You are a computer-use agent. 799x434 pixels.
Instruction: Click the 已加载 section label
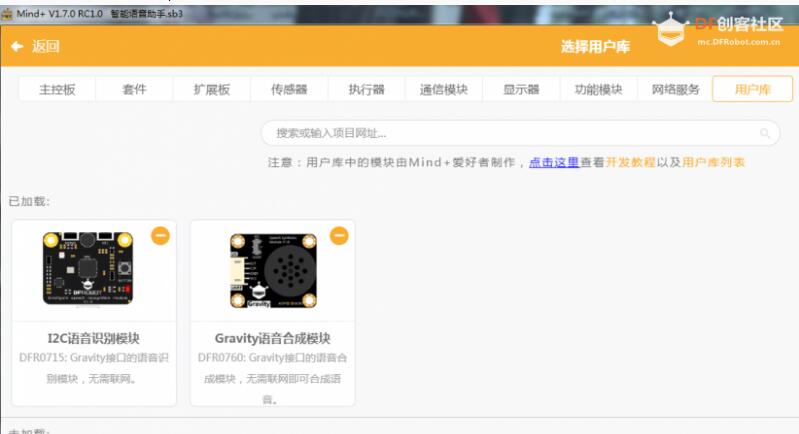[x=29, y=201]
